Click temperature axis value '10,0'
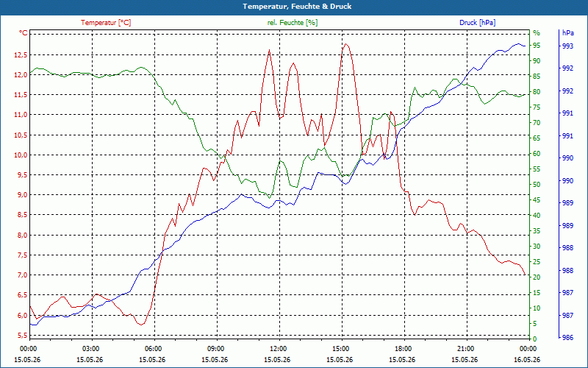The width and height of the screenshot is (588, 368). coord(21,155)
